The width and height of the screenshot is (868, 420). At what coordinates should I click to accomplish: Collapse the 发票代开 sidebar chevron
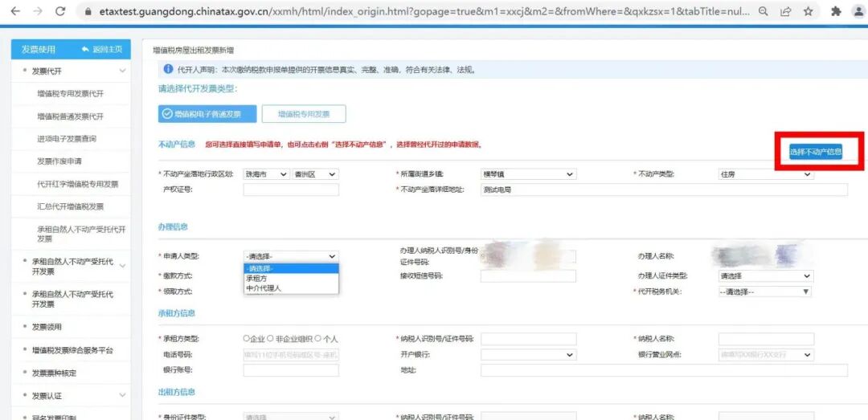click(x=122, y=71)
